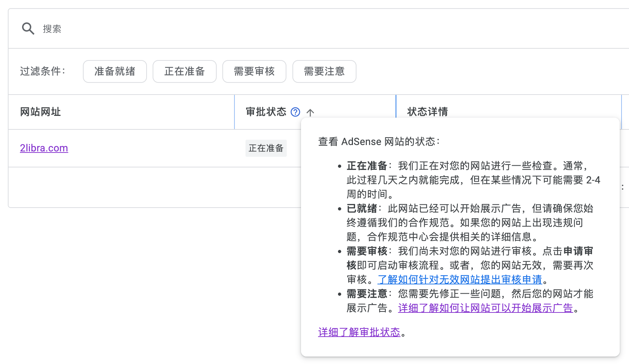This screenshot has width=629, height=364.
Task: Toggle sort arrow beside 审批状态 column
Action: click(310, 112)
